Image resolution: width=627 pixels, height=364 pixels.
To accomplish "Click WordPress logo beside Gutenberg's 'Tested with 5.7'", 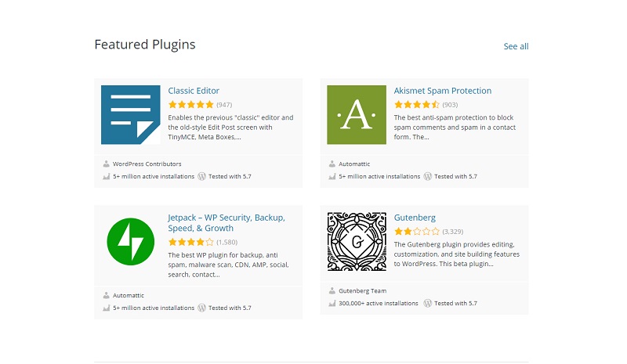I will [427, 303].
